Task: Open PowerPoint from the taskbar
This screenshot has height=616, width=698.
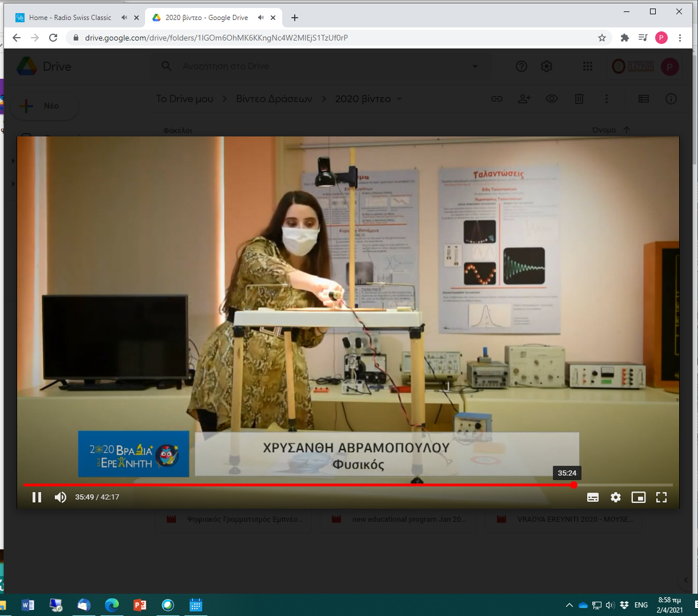Action: [x=140, y=605]
